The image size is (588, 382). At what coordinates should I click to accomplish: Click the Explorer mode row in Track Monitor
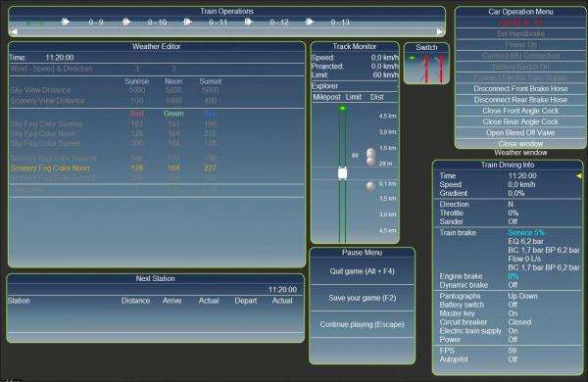[x=355, y=86]
